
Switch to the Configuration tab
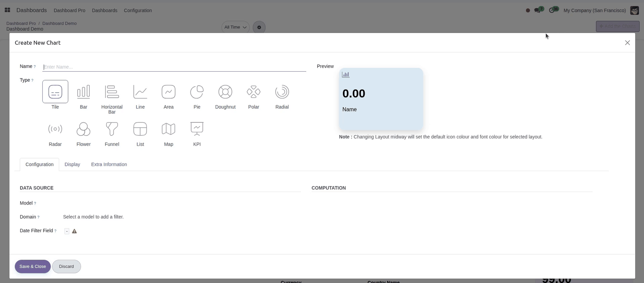tap(39, 164)
